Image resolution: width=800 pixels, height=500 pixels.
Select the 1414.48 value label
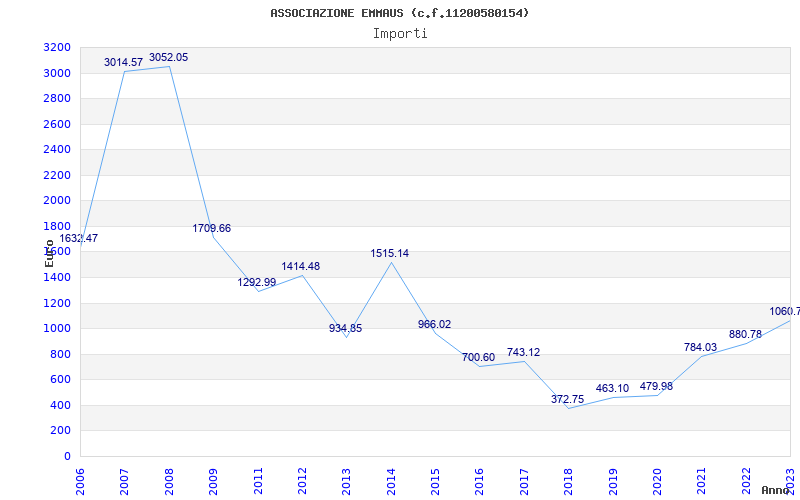pyautogui.click(x=301, y=266)
